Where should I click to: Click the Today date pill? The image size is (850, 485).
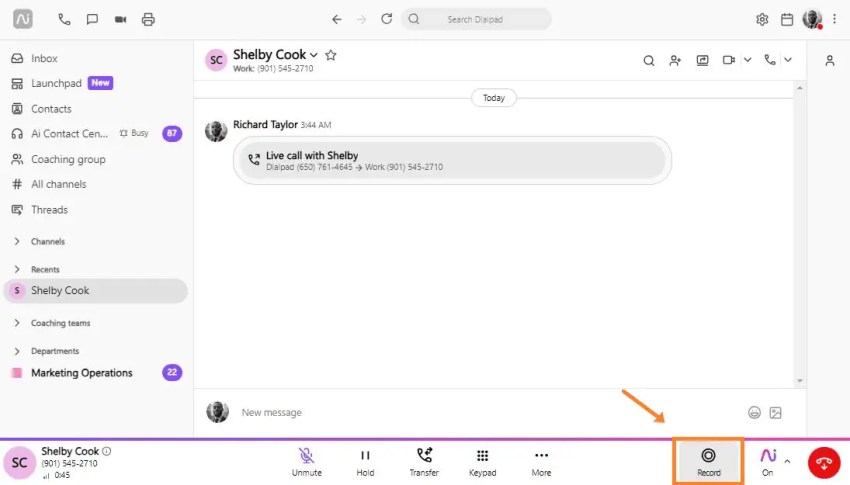point(494,98)
